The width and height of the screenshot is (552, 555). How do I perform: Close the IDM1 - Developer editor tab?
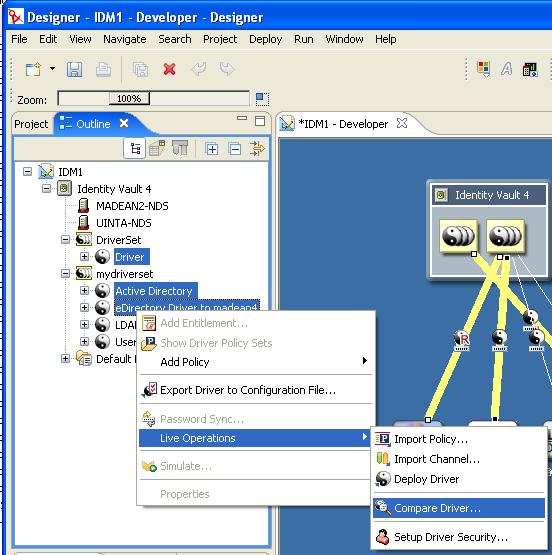(x=402, y=123)
